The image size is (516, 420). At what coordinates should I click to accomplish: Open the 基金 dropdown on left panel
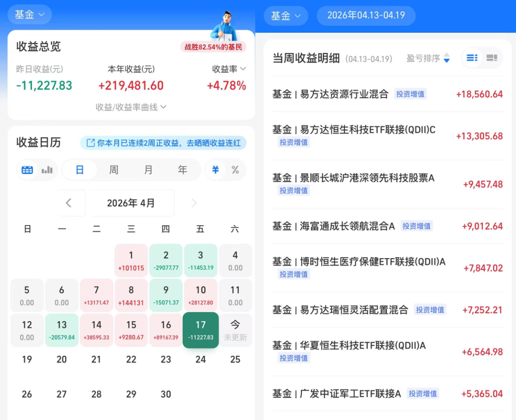(30, 14)
